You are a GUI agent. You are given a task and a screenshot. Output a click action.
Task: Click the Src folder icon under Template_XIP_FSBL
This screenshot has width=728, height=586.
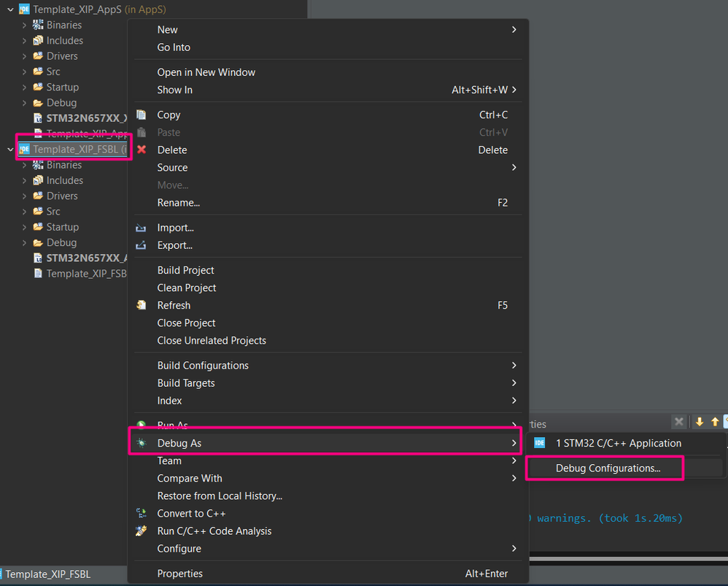click(x=38, y=212)
